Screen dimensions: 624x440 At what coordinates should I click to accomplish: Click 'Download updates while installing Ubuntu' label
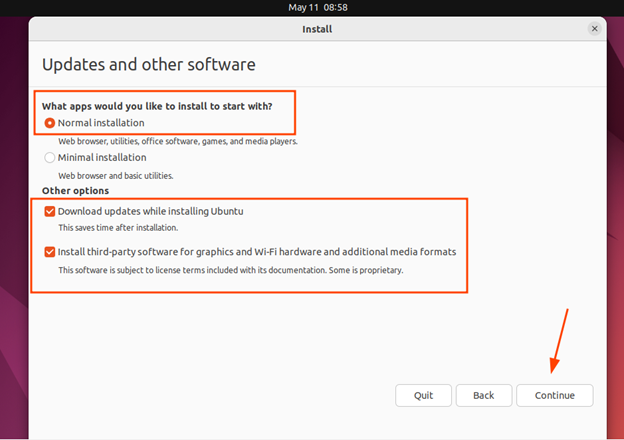151,212
